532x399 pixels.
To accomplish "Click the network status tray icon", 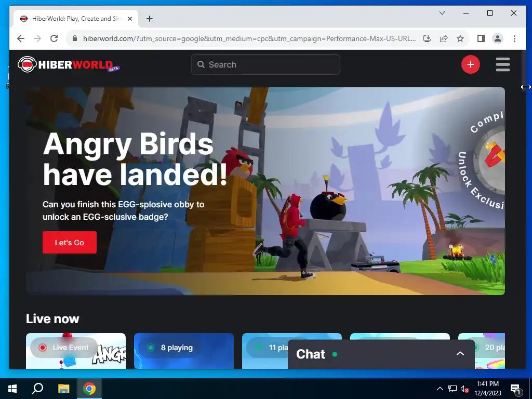I will pos(453,389).
